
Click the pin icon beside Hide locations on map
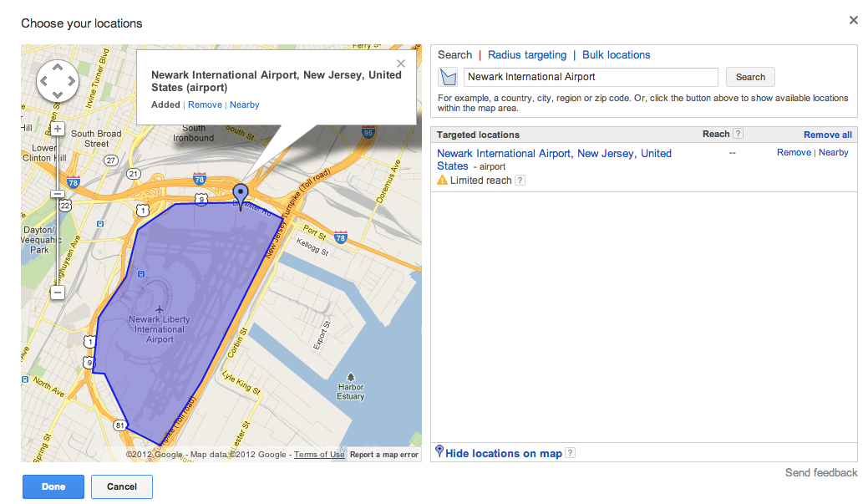[x=439, y=451]
